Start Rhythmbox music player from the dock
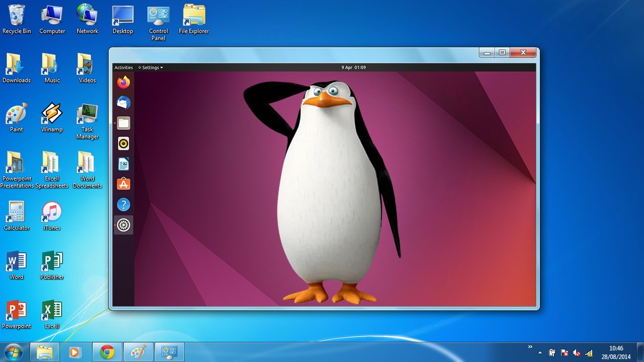This screenshot has width=644, height=362. click(123, 143)
